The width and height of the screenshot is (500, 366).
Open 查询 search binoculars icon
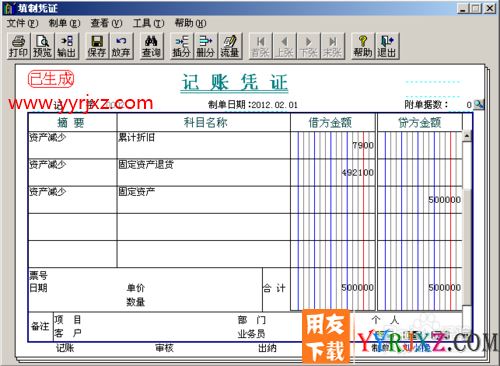click(151, 46)
